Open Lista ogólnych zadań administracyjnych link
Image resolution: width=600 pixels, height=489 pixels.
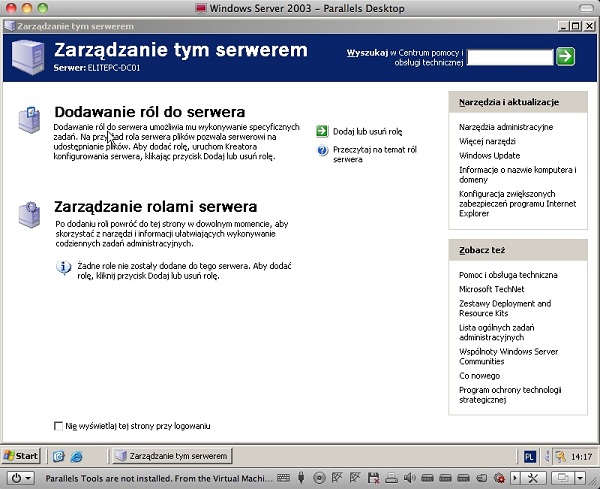click(x=497, y=333)
